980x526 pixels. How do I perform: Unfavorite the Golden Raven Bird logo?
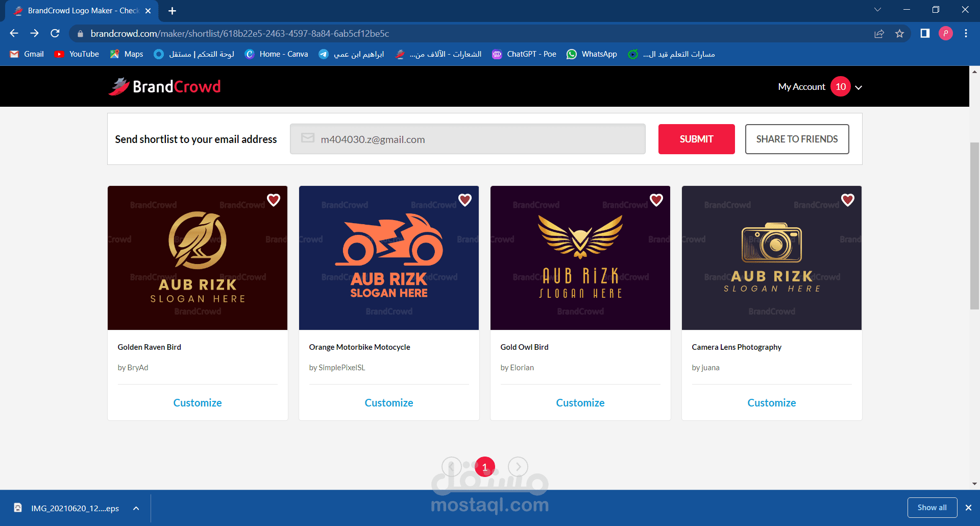pyautogui.click(x=274, y=200)
